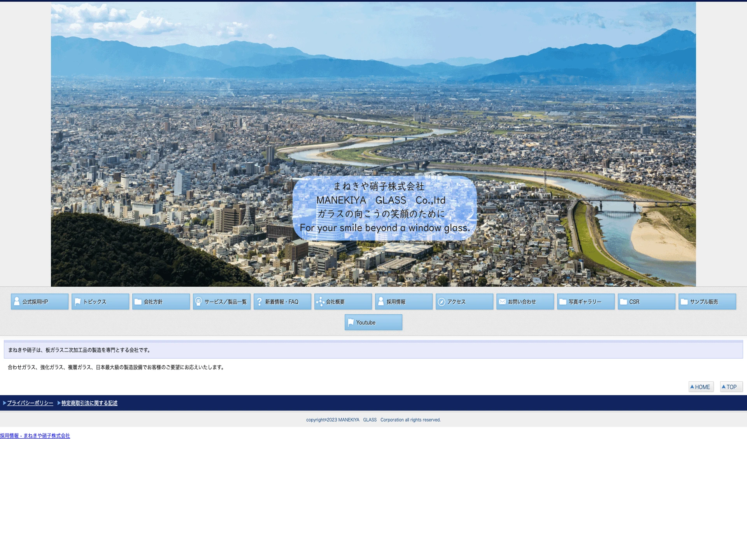Open the アクセス page
Viewport: 747px width, 560px height.
[x=465, y=301]
